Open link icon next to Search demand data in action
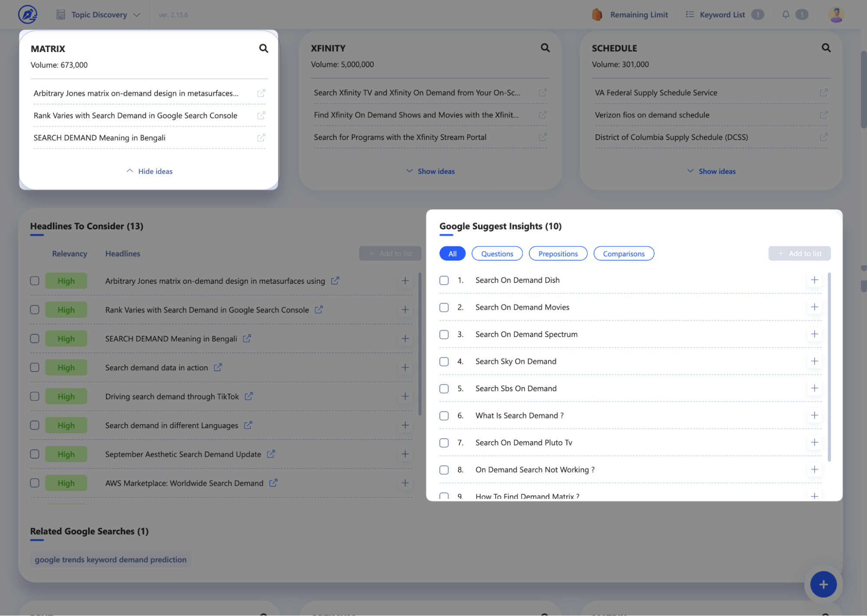 (218, 367)
